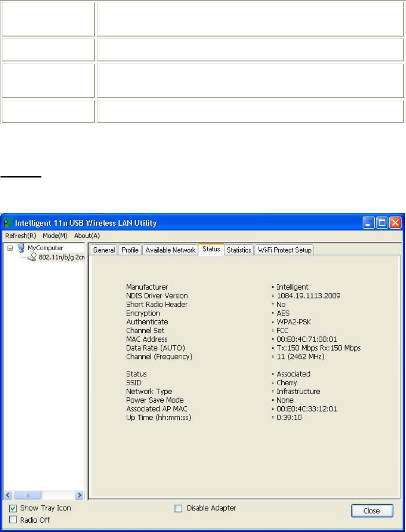Viewport: 406px width, 532px height.
Task: Select the 802.11n/b/g wireless adapter icon
Action: pyautogui.click(x=32, y=257)
